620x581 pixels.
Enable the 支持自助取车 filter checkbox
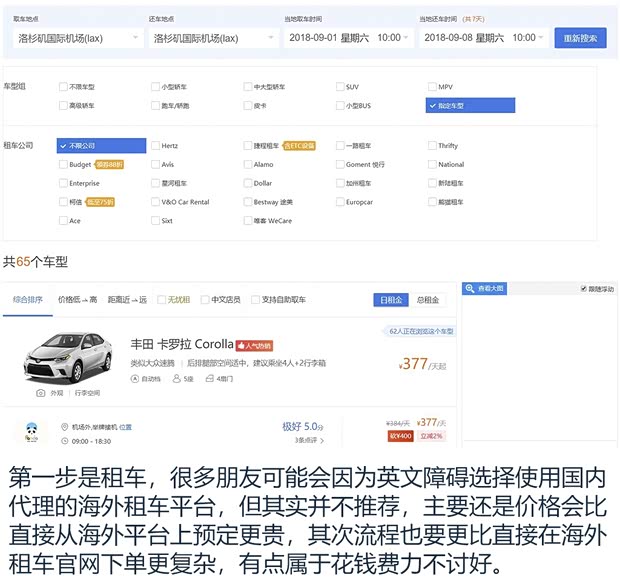255,300
